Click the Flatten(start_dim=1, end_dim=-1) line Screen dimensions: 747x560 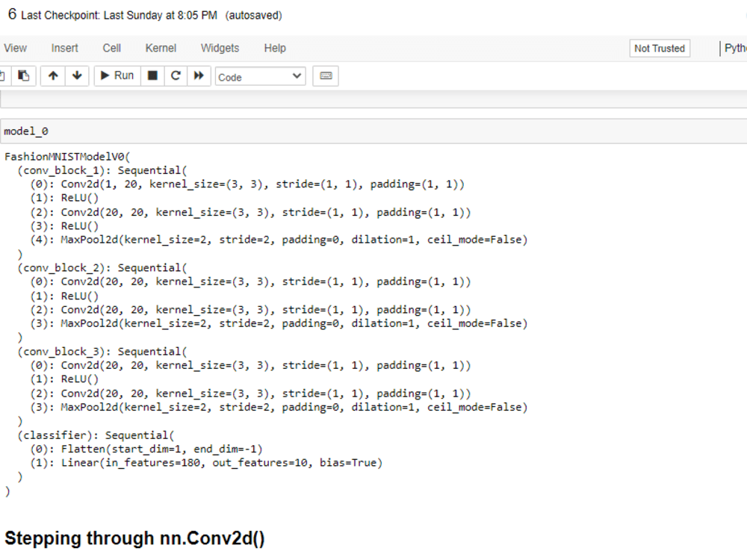pyautogui.click(x=146, y=449)
